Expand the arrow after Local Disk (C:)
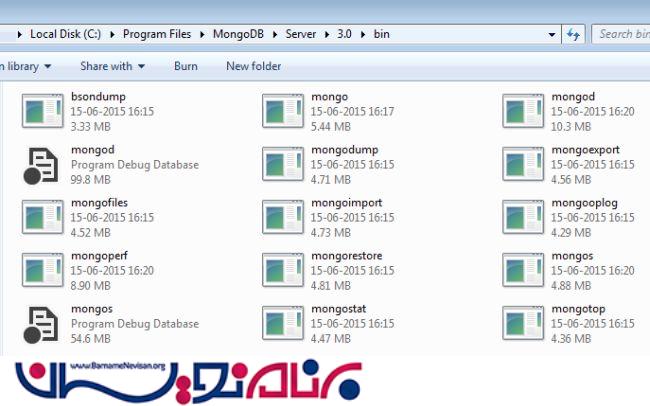Viewport: 650px width, 406px height. (x=112, y=34)
